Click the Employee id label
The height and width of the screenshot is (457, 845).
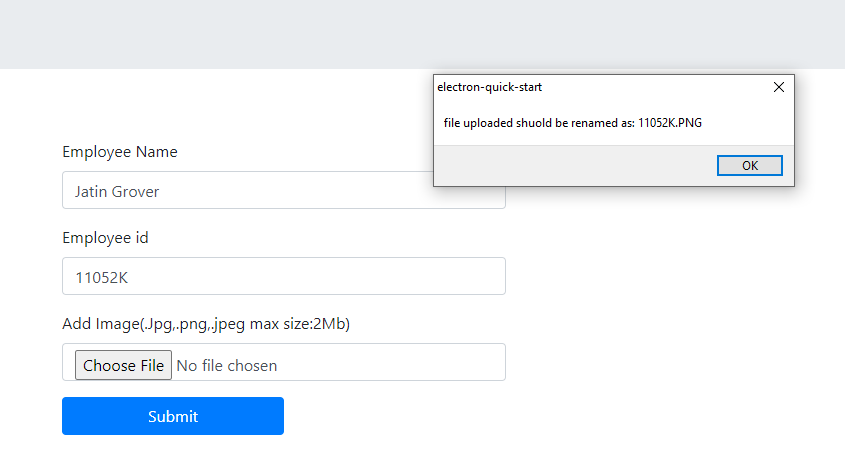[x=106, y=238]
